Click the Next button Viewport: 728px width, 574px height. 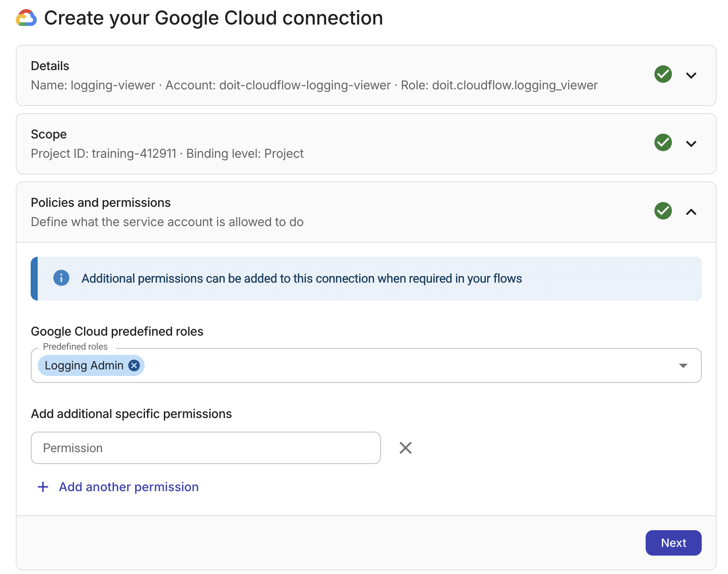point(674,543)
